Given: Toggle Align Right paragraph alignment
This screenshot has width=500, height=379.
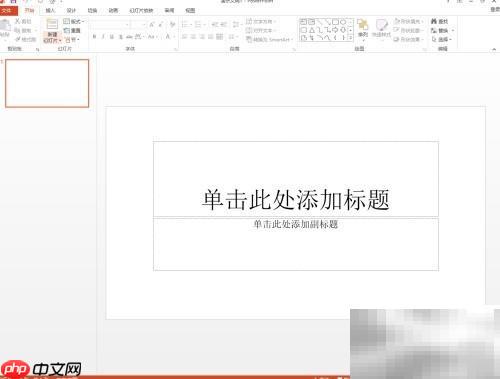Looking at the screenshot, I should point(202,37).
